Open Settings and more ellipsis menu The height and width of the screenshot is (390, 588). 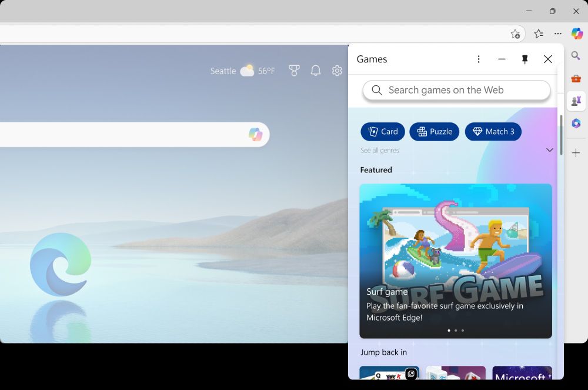point(558,34)
